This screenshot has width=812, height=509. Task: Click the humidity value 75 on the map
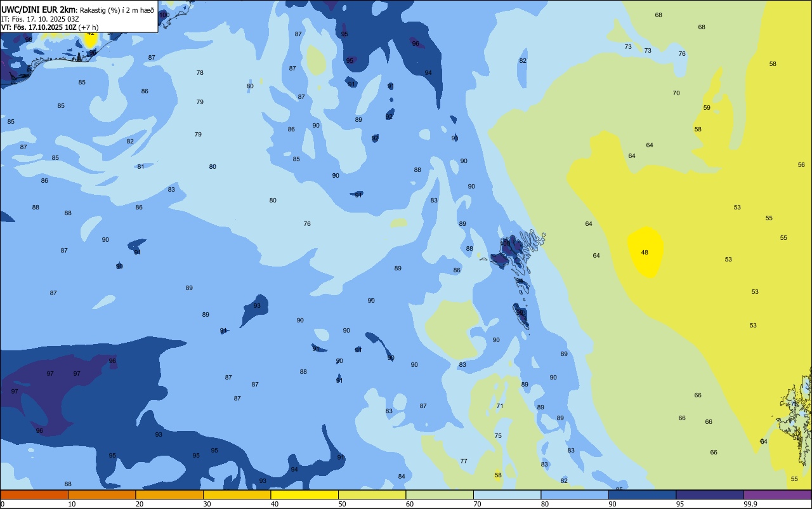(x=498, y=435)
